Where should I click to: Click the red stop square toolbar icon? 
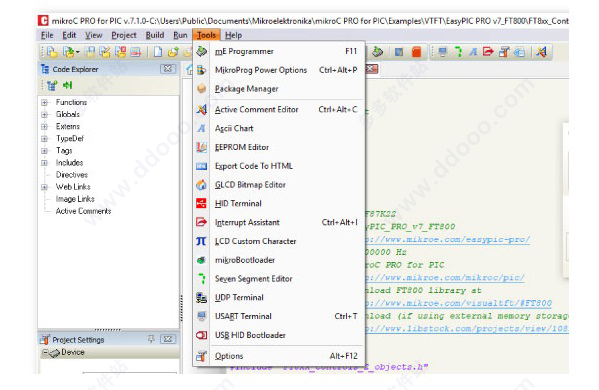pos(416,52)
